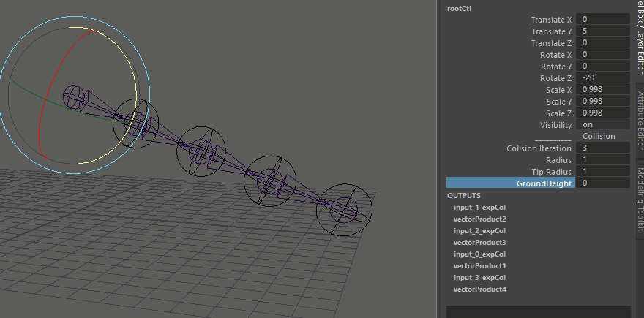Click the rootCtl node name
The width and height of the screenshot is (644, 318).
[459, 8]
